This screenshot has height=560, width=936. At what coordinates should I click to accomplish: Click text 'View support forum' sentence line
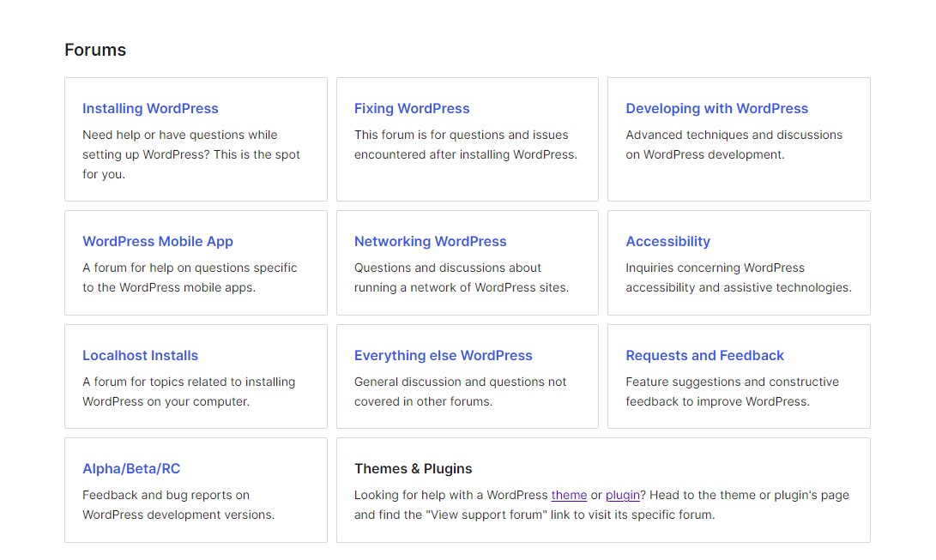tap(534, 515)
